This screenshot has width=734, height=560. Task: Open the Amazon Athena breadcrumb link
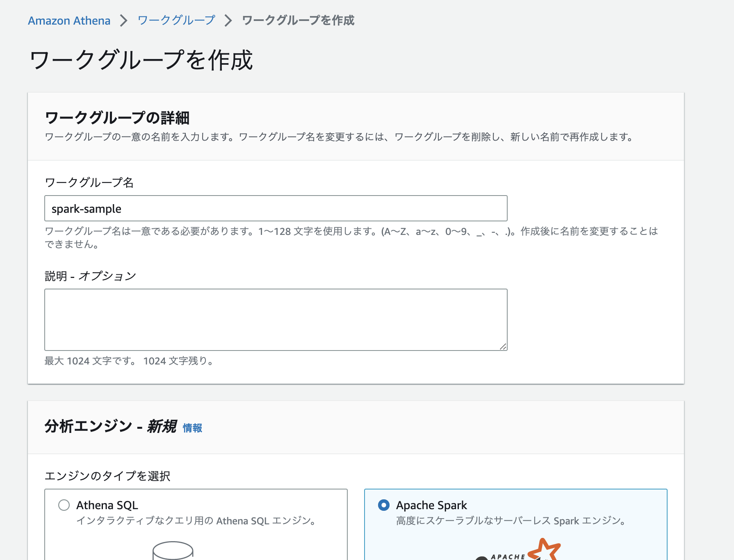click(x=68, y=20)
